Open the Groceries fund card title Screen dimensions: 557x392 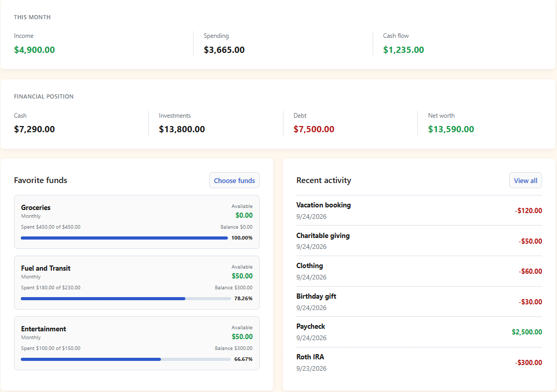click(x=35, y=207)
